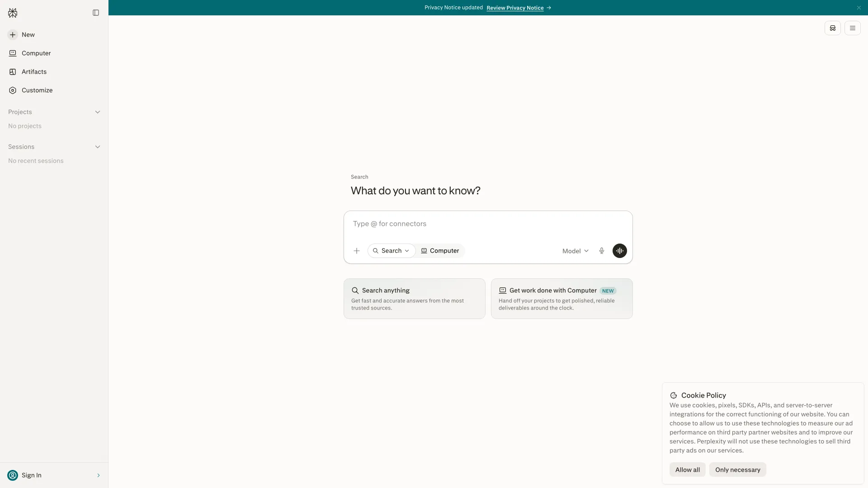
Task: Click the 'No recent sessions' text
Action: 36,161
